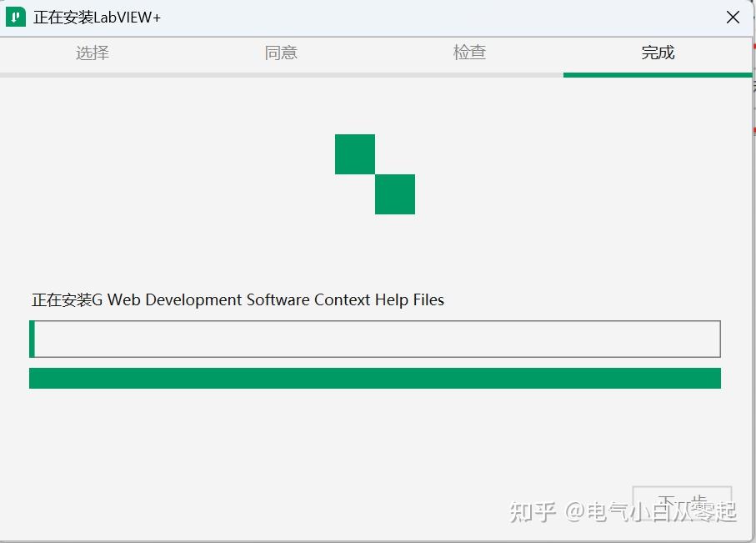Click the green progress indicator under 完成
Viewport: 756px width, 543px height.
[658, 73]
